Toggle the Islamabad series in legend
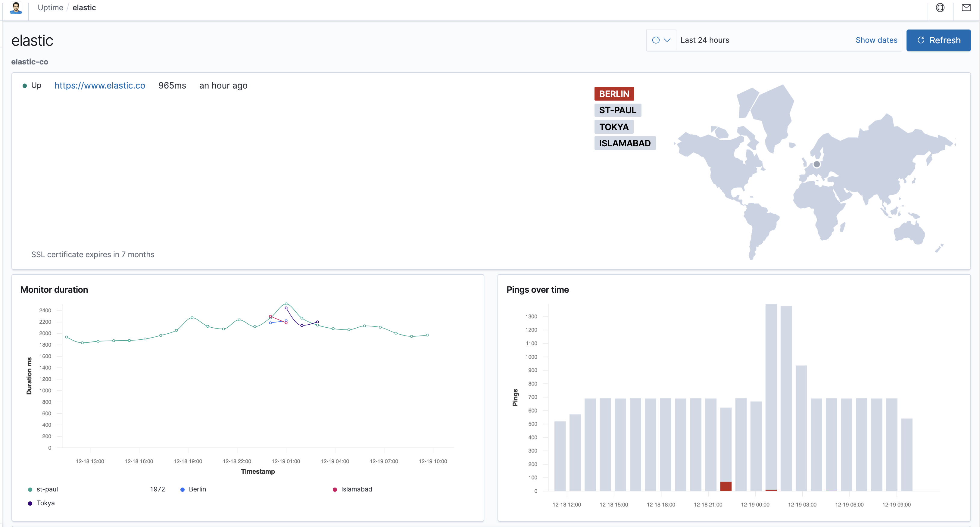This screenshot has width=980, height=527. 356,489
